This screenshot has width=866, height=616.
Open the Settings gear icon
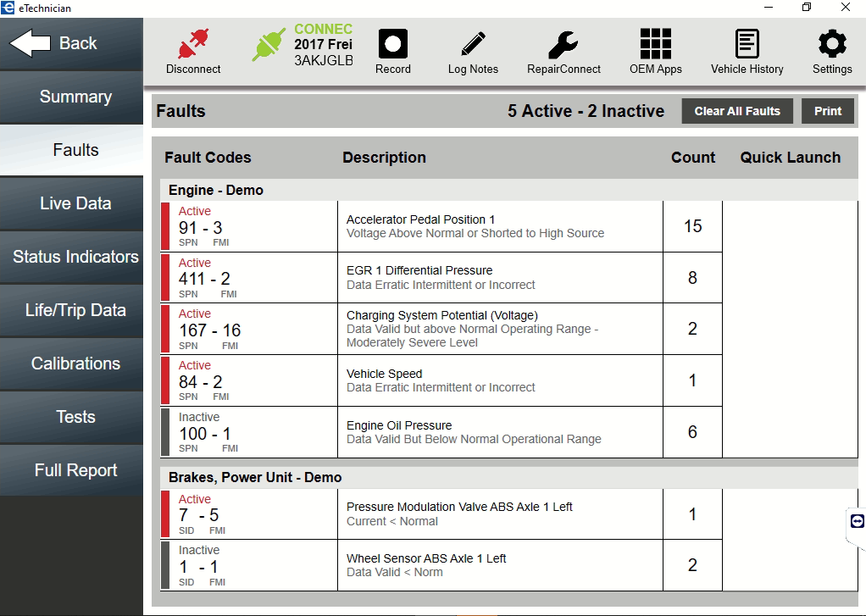(832, 44)
